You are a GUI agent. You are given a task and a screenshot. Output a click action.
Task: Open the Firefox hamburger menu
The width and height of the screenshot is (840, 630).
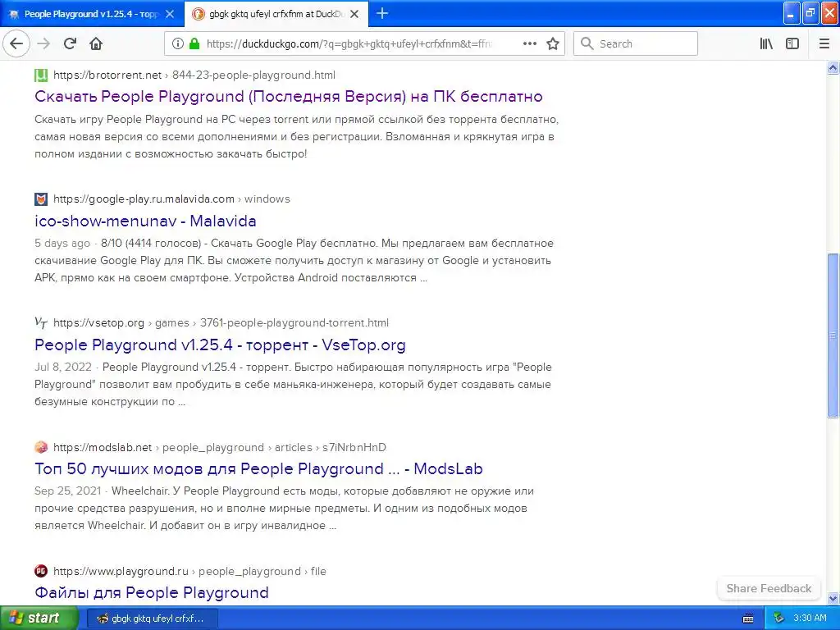(824, 43)
